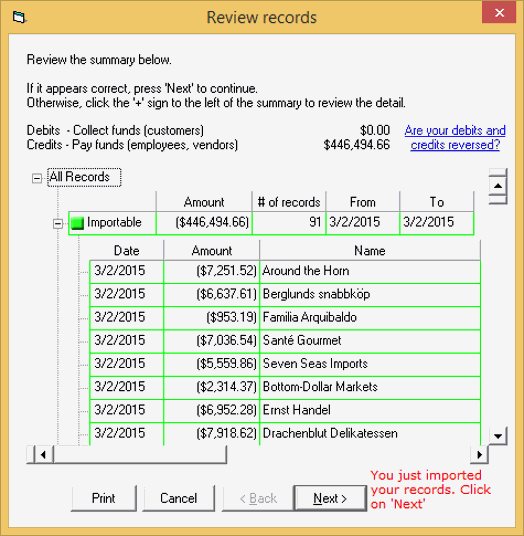Click the Cancel button
This screenshot has width=524, height=536.
tap(178, 498)
